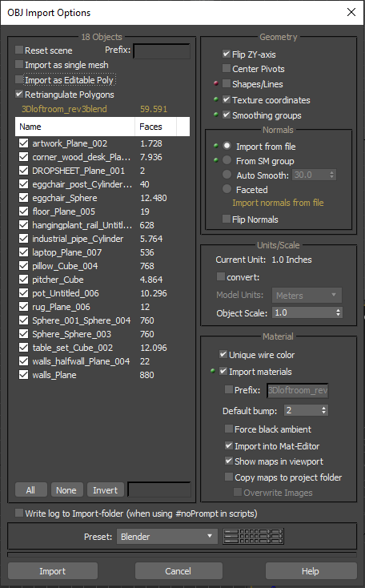Uncheck Flip ZY-axis
Viewport: 365px width, 588px height.
(x=227, y=54)
